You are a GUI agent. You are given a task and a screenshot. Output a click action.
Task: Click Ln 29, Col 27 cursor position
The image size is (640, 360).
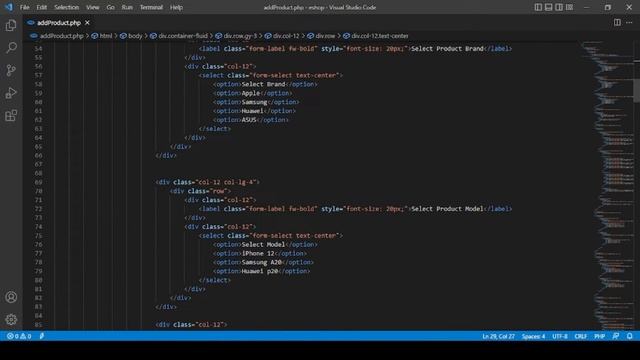(498, 336)
